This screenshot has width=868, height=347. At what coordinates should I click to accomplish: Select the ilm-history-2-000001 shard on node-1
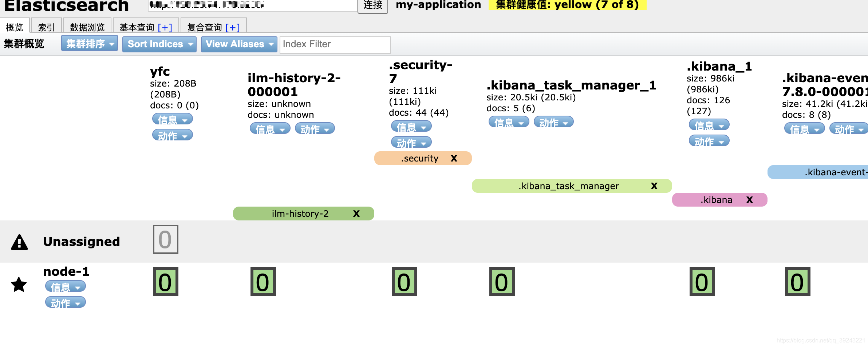tap(263, 282)
